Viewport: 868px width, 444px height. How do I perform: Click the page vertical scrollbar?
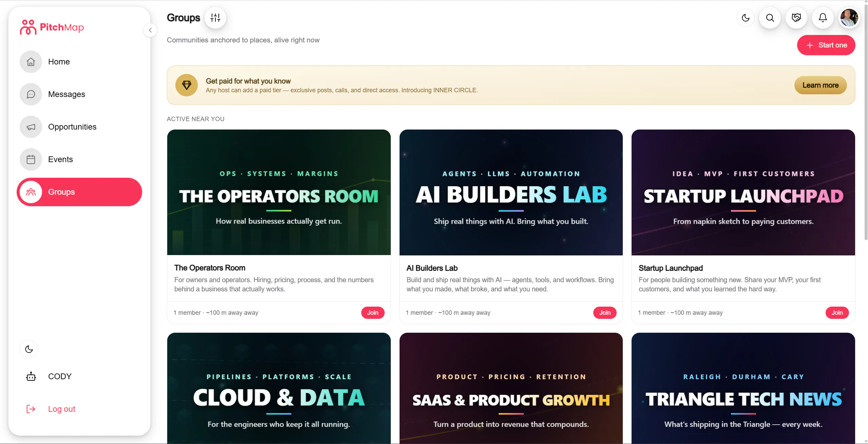pyautogui.click(x=865, y=122)
